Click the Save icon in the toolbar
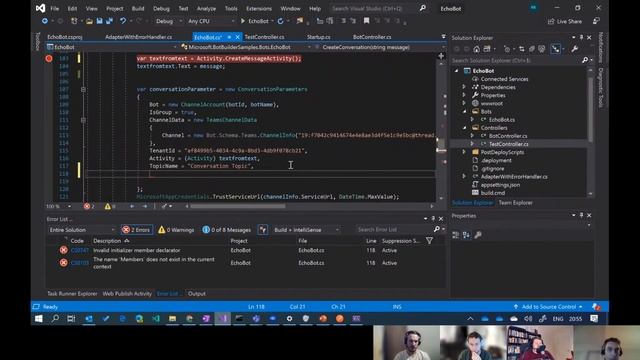This screenshot has width=640, height=360. pyautogui.click(x=99, y=21)
